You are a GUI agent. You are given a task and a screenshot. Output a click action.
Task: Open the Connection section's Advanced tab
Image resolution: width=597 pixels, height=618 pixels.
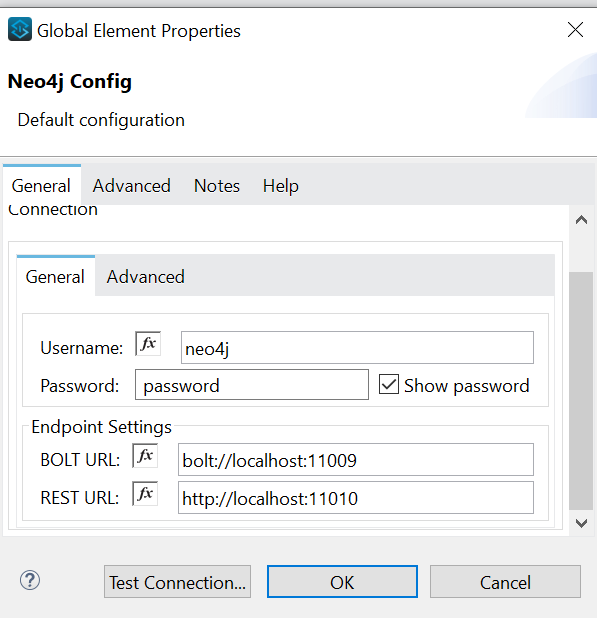[x=145, y=277]
